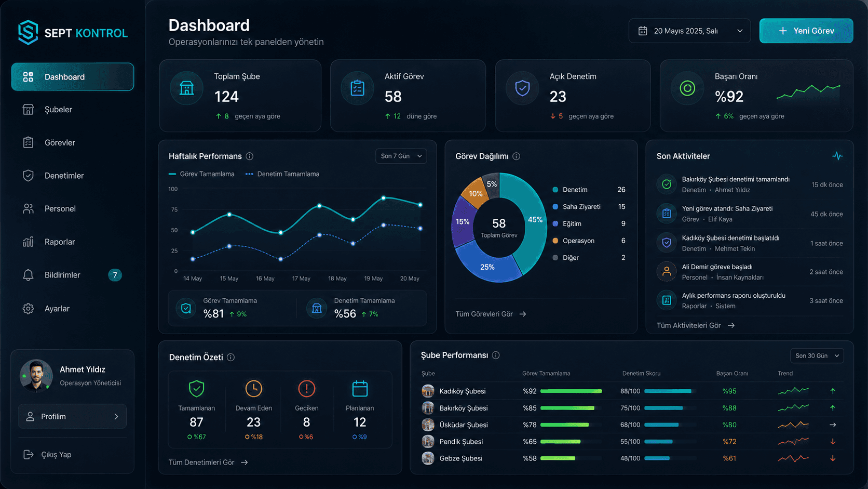Screen dimensions: 868x489
Task: Toggle Görev Tamamlama legend series
Action: click(201, 174)
